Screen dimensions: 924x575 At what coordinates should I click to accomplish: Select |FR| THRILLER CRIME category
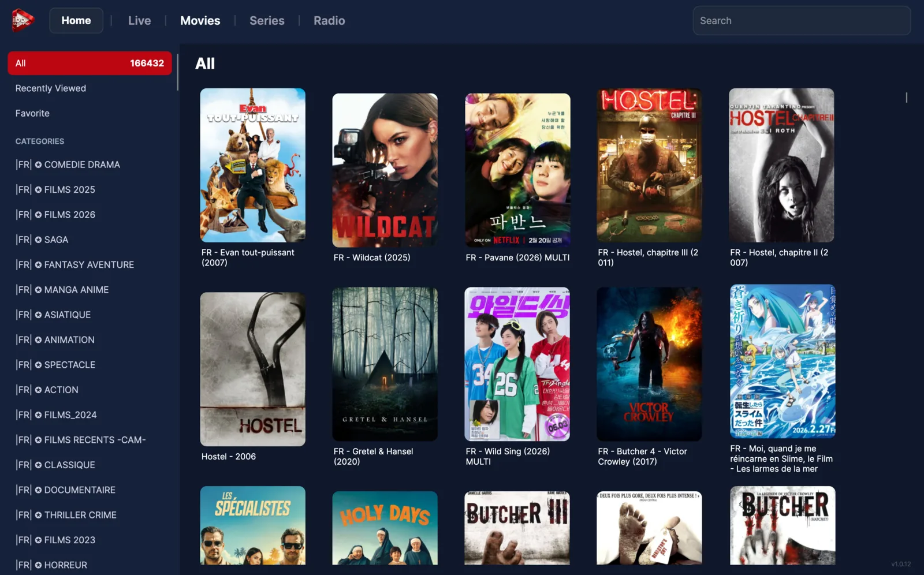(x=90, y=515)
